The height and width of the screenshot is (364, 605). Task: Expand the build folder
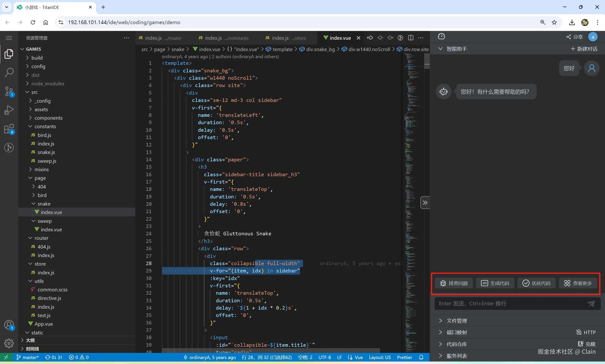pyautogui.click(x=77, y=58)
